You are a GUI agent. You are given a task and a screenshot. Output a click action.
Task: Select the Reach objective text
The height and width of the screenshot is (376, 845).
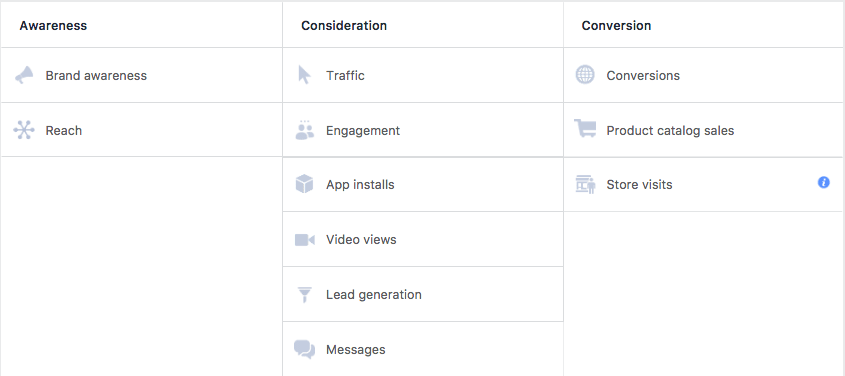64,130
